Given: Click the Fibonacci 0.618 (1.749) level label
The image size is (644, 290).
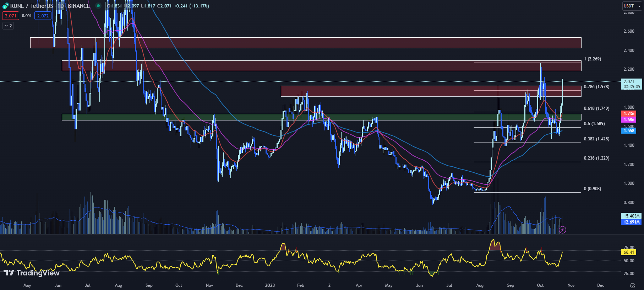Looking at the screenshot, I should click(x=596, y=108).
